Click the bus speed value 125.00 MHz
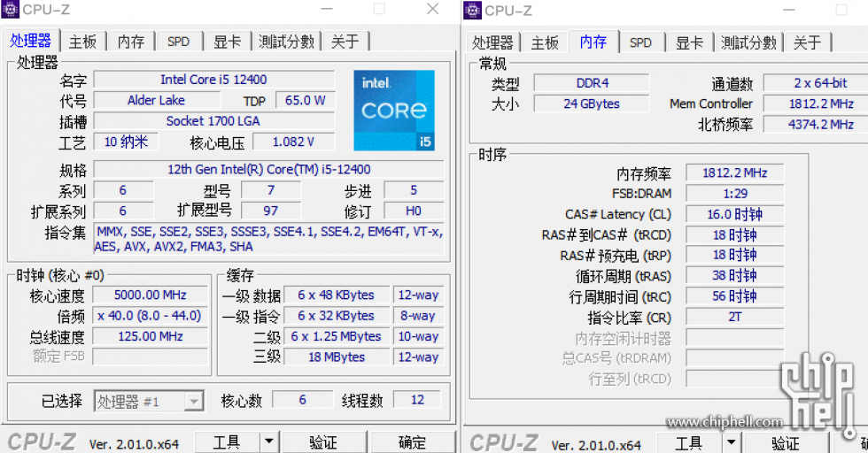 150,336
